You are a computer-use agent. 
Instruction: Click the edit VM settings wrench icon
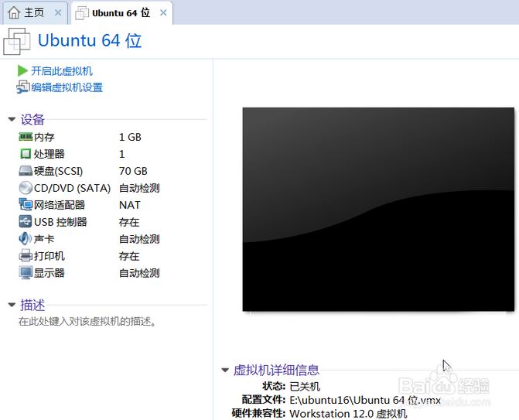[23, 87]
